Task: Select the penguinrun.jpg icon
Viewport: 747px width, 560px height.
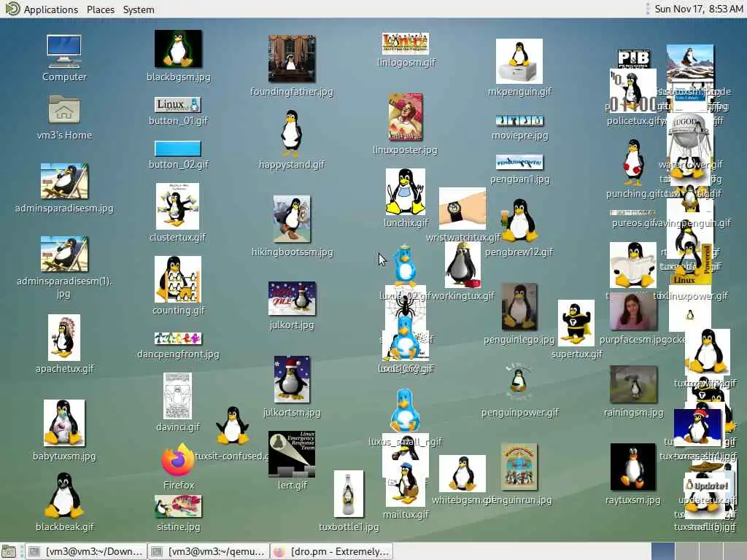Action: (519, 467)
